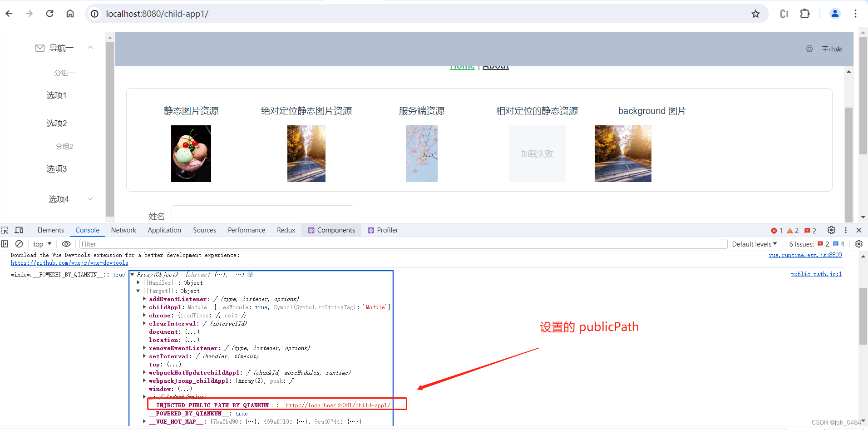868x430 pixels.
Task: Expand the 选项4 navigation submenu
Action: 90,198
